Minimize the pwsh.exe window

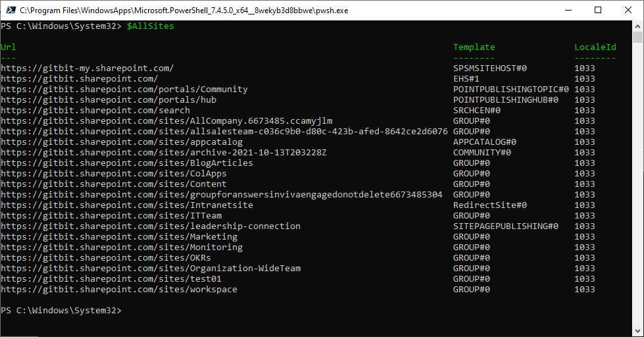point(568,11)
